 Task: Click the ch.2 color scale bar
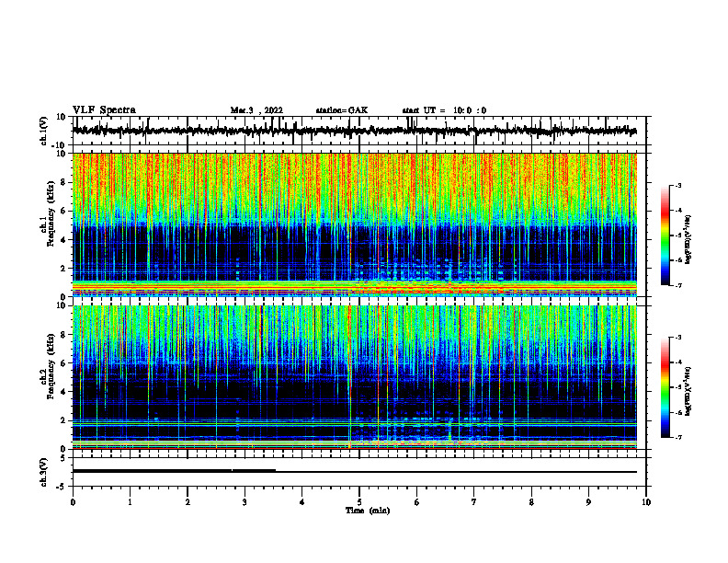(x=665, y=387)
